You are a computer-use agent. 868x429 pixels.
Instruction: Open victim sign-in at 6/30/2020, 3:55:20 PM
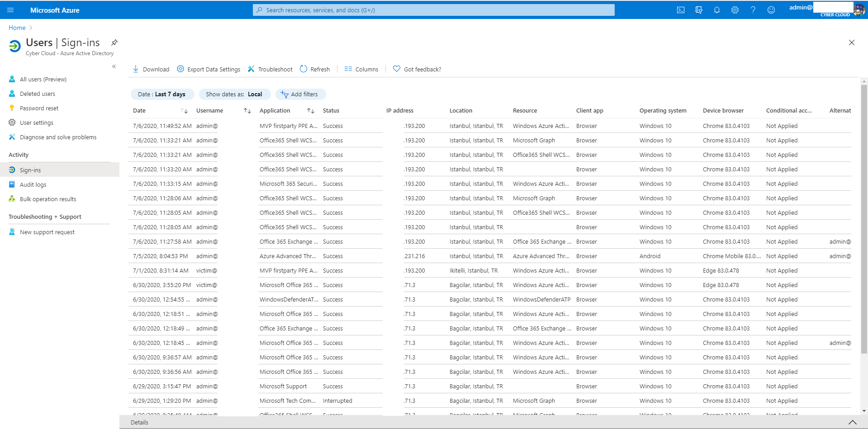click(490, 285)
